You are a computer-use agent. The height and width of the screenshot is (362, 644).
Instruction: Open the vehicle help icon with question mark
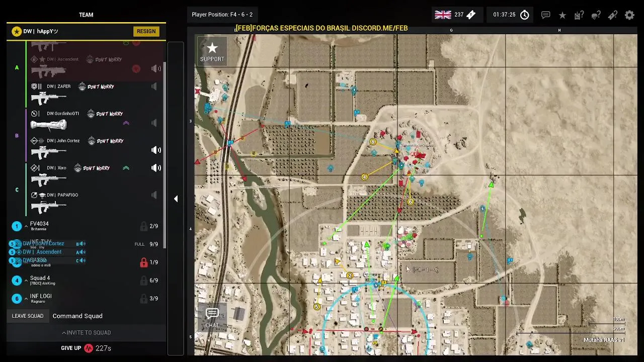pyautogui.click(x=579, y=15)
